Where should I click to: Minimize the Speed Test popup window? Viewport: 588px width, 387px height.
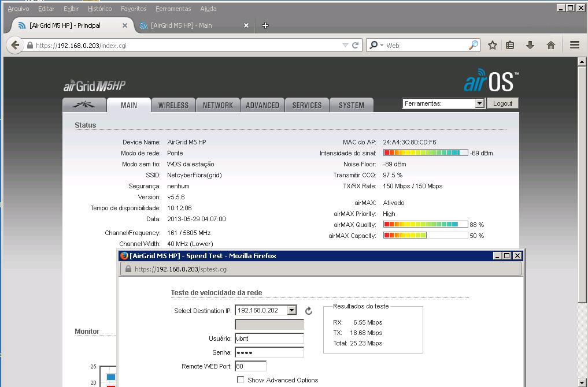[x=498, y=255]
